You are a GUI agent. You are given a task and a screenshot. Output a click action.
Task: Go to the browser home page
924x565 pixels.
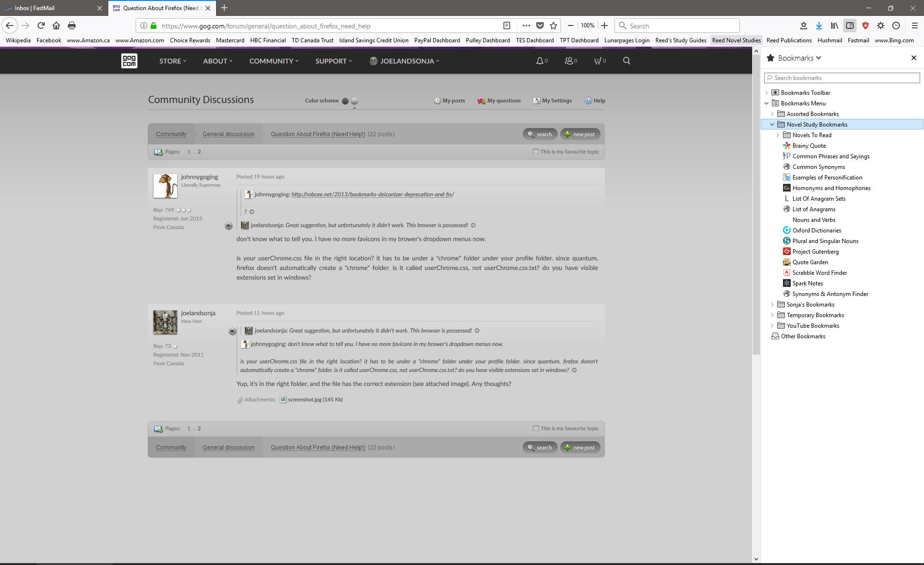tap(56, 26)
